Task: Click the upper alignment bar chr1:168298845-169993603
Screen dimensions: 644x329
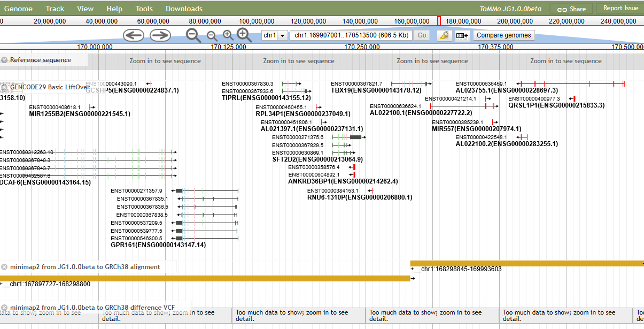Action: [527, 263]
